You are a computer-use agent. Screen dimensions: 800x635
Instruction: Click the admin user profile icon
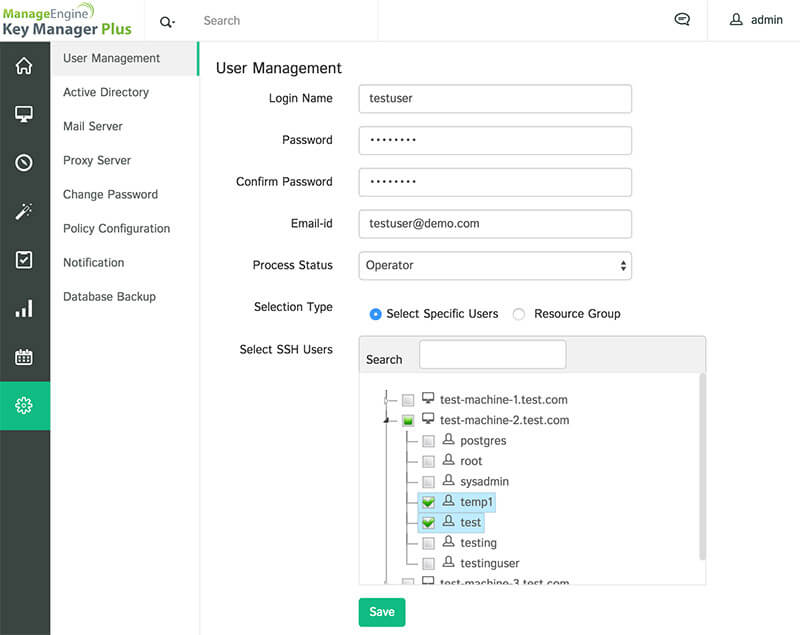coord(736,20)
